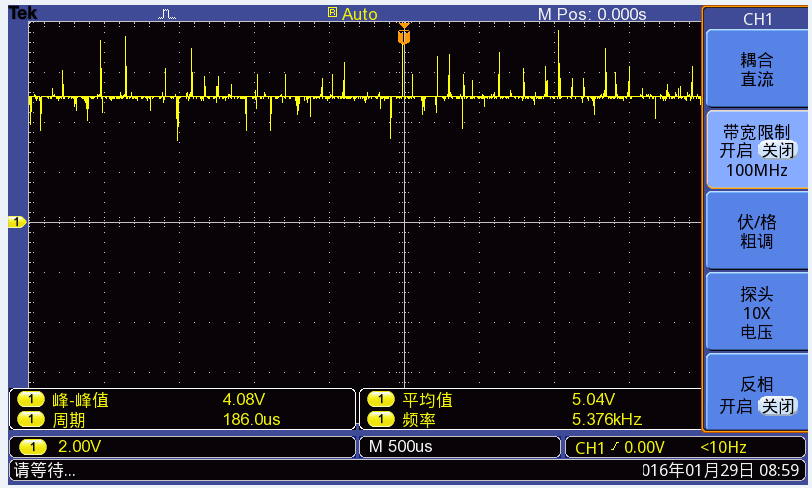Click the CH1 menu header

758,19
